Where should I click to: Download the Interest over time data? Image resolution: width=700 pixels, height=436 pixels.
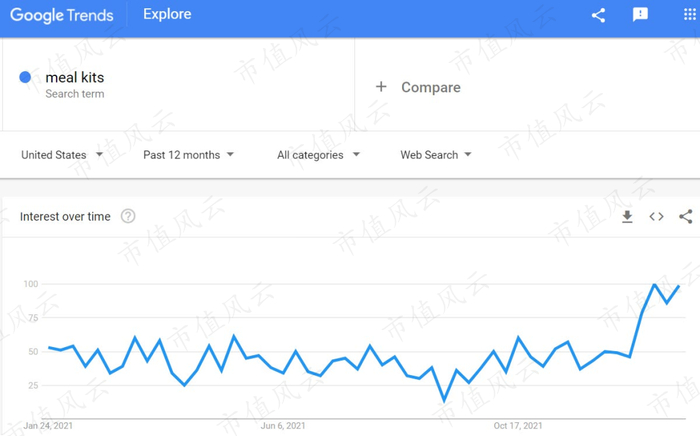pyautogui.click(x=627, y=217)
